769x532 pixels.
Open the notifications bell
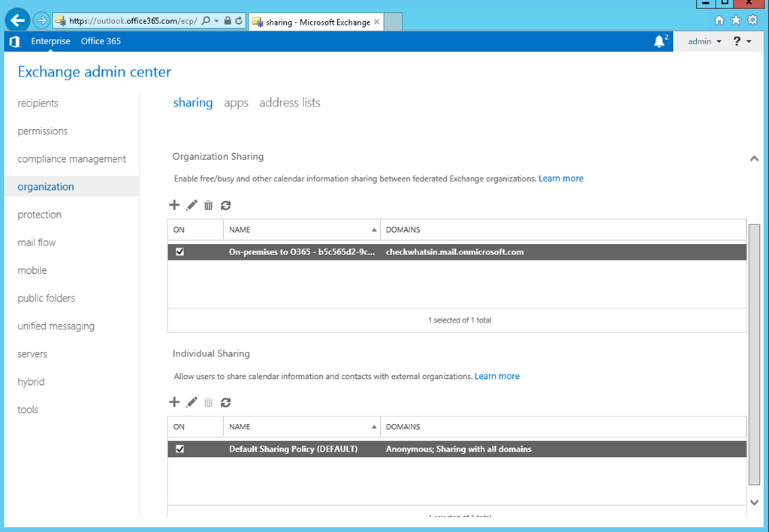[x=659, y=41]
